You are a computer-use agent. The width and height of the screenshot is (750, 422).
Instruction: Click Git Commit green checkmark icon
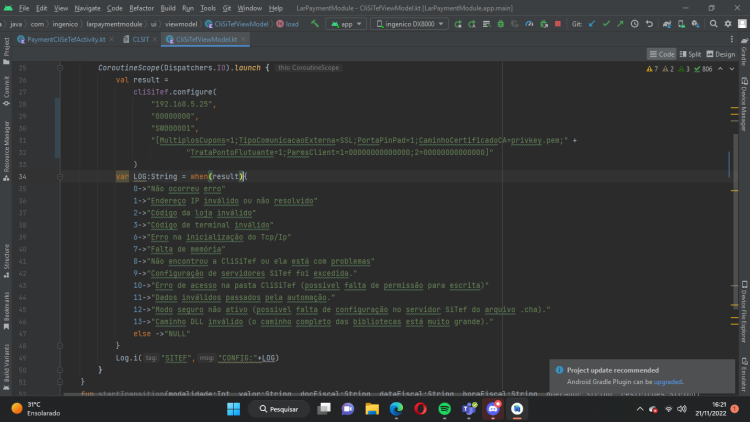pos(606,24)
